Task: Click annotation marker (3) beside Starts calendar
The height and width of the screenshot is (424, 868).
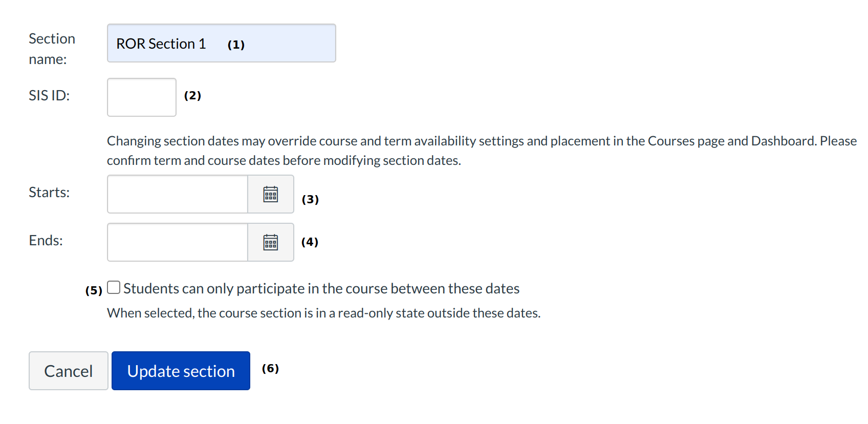Action: pos(310,199)
